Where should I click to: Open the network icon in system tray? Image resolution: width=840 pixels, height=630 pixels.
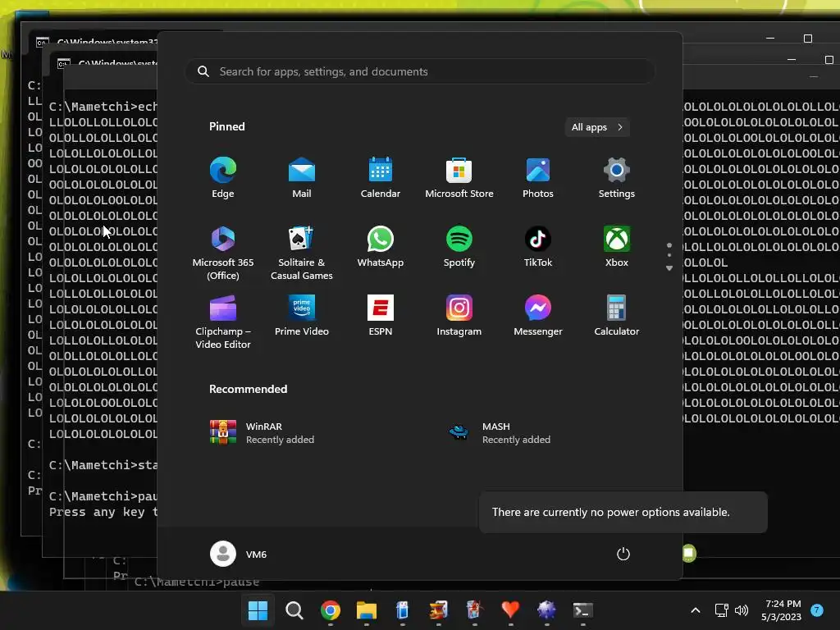[721, 610]
